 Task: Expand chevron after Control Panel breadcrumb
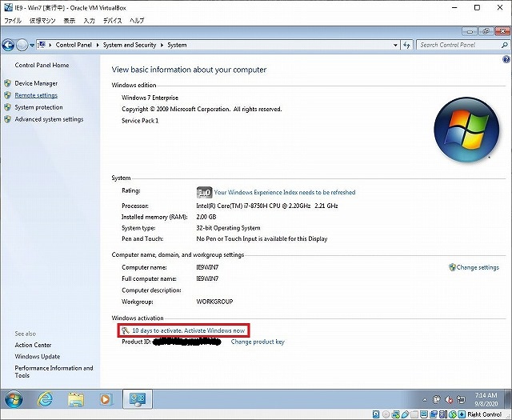click(98, 45)
